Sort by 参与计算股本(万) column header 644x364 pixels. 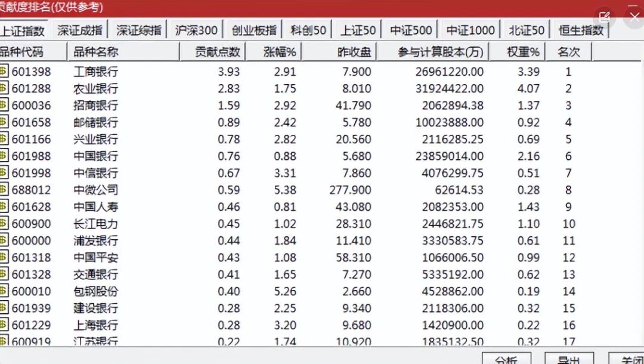pyautogui.click(x=432, y=52)
